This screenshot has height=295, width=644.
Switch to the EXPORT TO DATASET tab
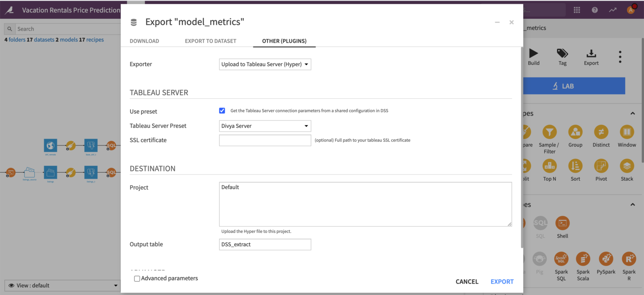[210, 41]
